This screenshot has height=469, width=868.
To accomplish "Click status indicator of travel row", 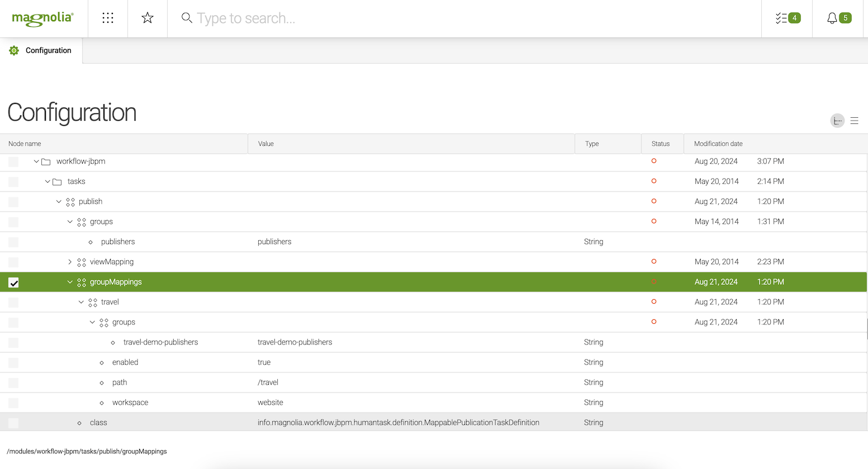I will click(x=654, y=301).
